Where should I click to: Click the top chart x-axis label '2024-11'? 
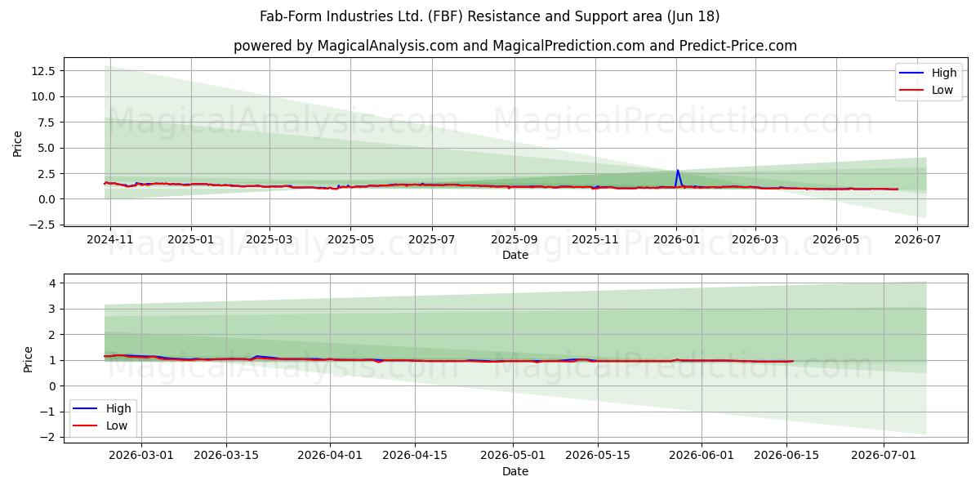(x=109, y=240)
